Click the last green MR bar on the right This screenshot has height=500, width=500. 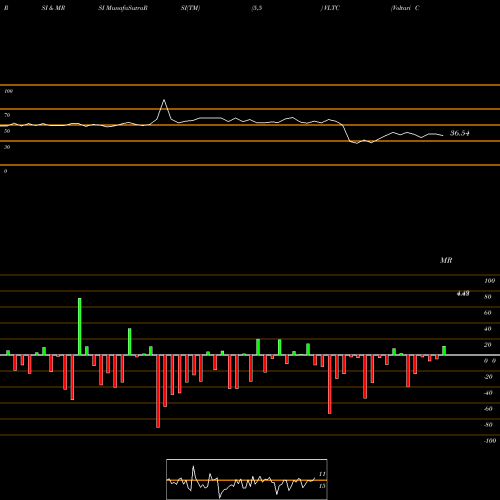tap(444, 351)
